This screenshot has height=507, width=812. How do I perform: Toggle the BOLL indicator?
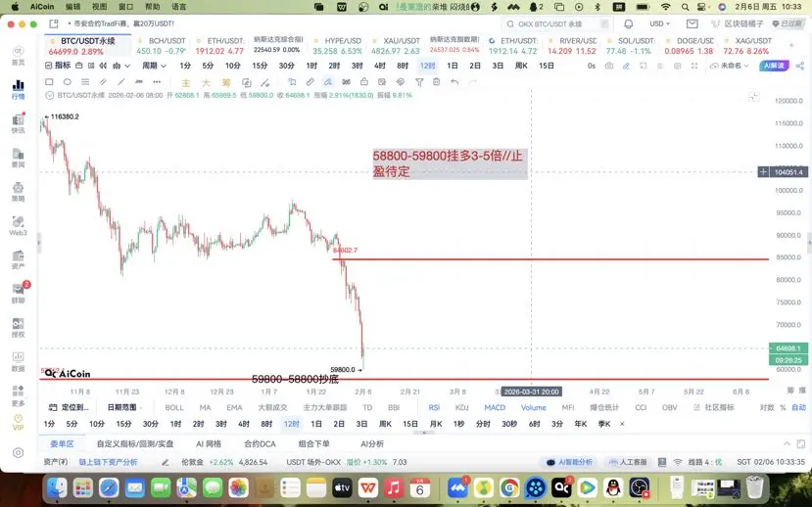coord(174,407)
